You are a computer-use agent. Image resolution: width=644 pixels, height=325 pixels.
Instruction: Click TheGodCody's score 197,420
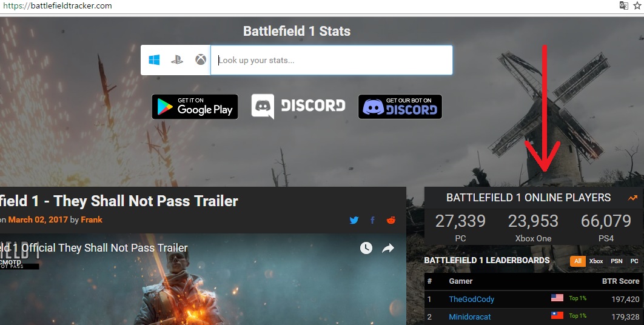click(625, 299)
